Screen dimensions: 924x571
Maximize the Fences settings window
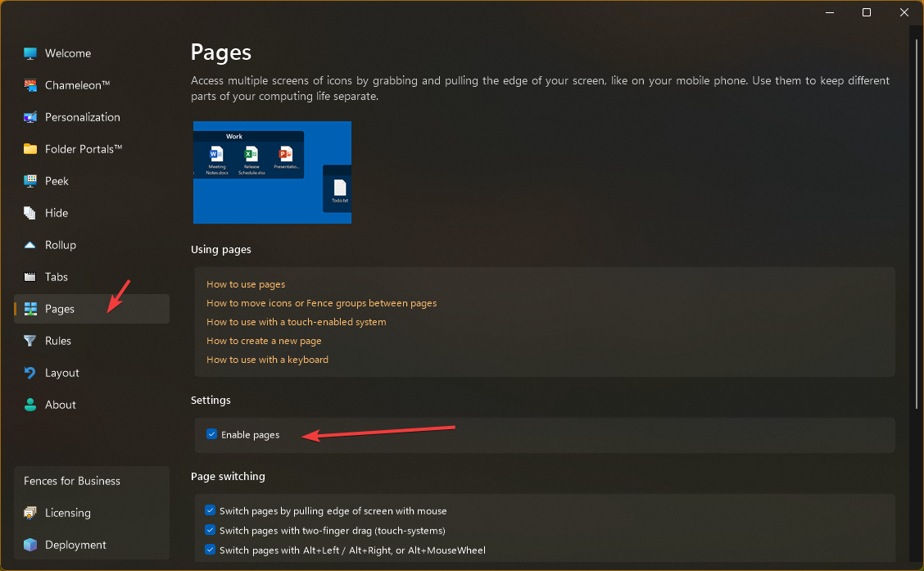pyautogui.click(x=867, y=12)
